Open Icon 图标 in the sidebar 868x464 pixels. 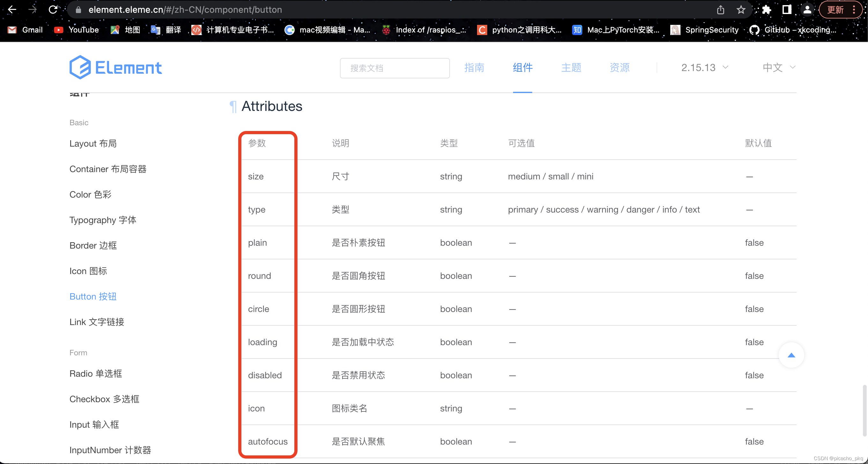click(x=88, y=271)
